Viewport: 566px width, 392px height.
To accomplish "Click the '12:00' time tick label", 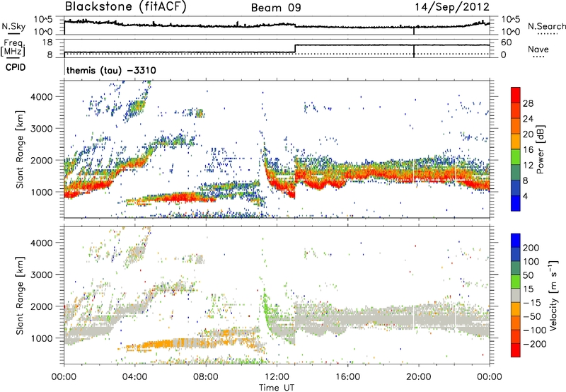I will pos(277,377).
